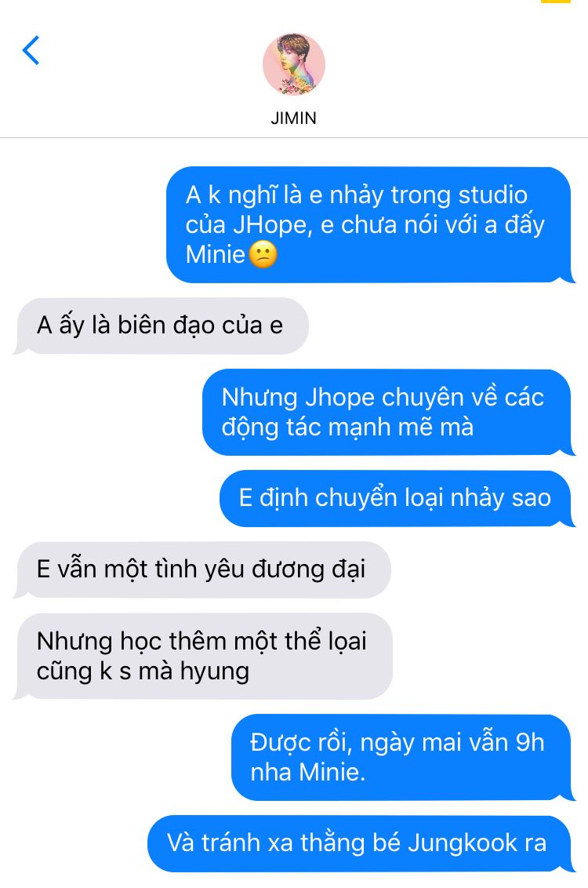
Task: Tap message 'A ấy là biên đạo của e'
Action: 161,326
